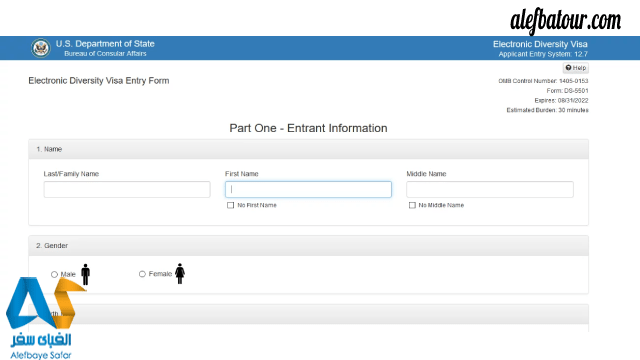Click the Electronic Diversity Visa header text
Screen dimensions: 640x360
click(540, 44)
